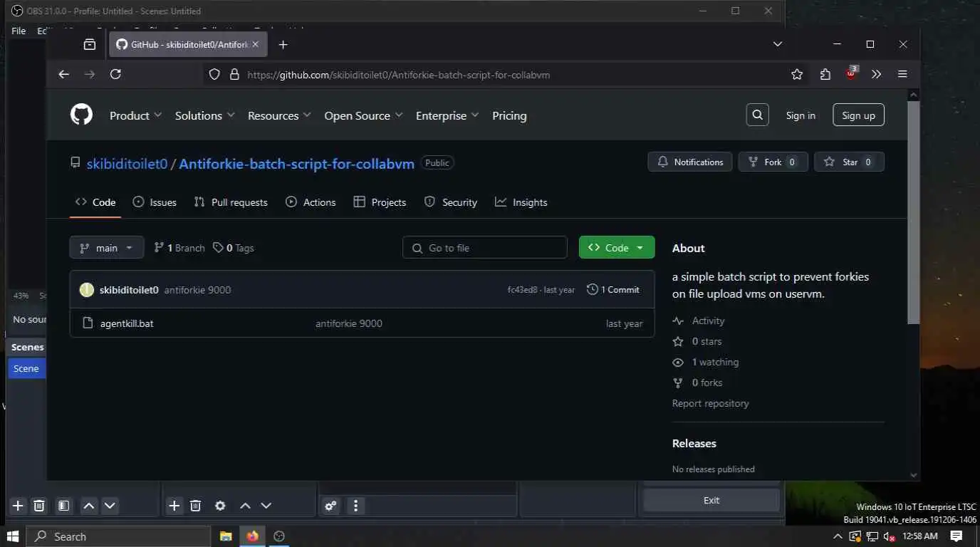Viewport: 980px width, 547px height.
Task: Expand the Enterprise navigation dropdown
Action: click(447, 115)
